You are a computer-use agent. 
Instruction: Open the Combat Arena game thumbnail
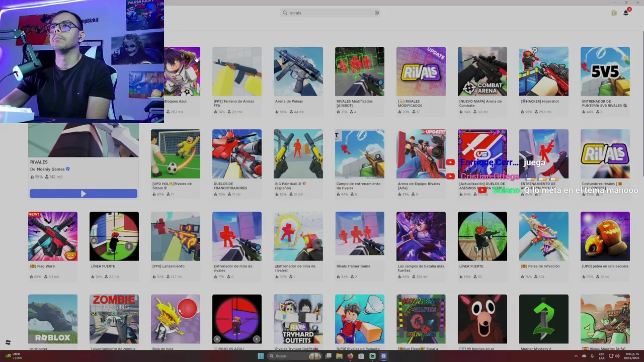[482, 71]
